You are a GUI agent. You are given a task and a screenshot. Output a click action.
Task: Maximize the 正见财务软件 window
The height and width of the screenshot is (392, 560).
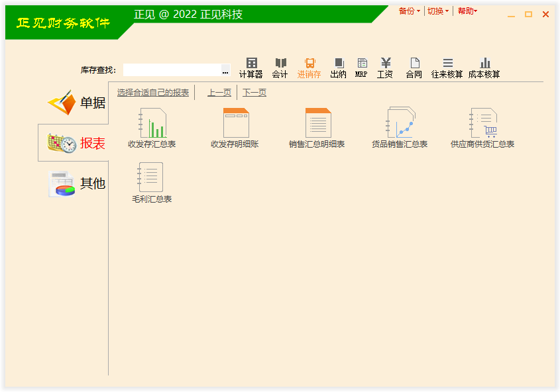(x=529, y=15)
